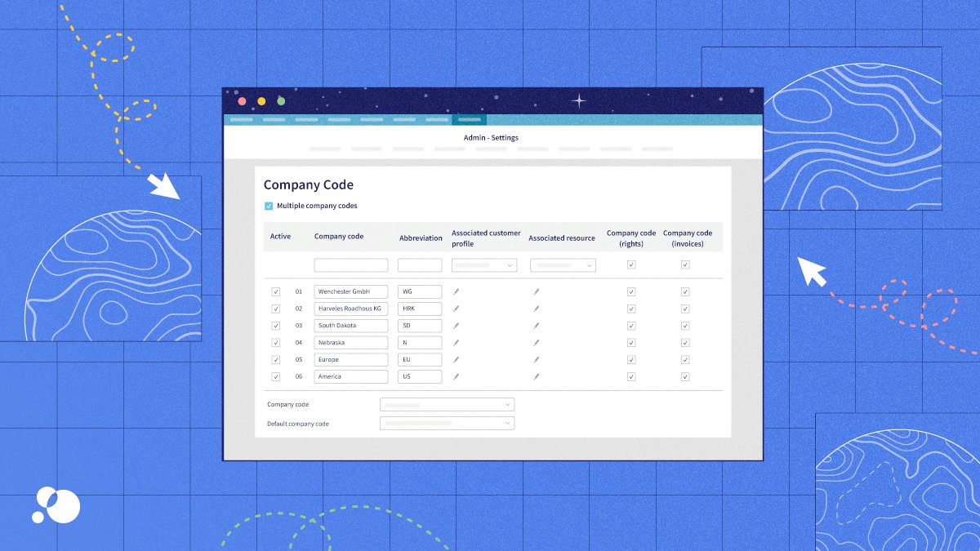Edit the associated resource for Europe
Screen dimensions: 980x551
[x=537, y=359]
